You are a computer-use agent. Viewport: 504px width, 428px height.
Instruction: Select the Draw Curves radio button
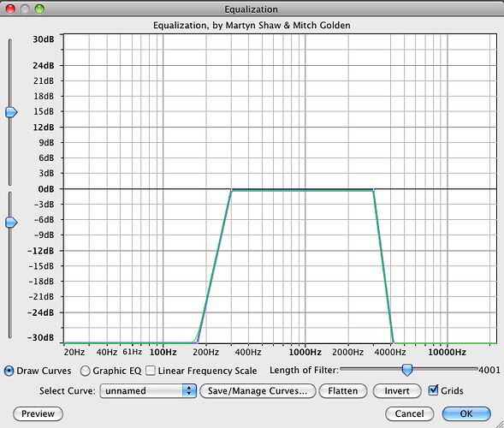(9, 371)
